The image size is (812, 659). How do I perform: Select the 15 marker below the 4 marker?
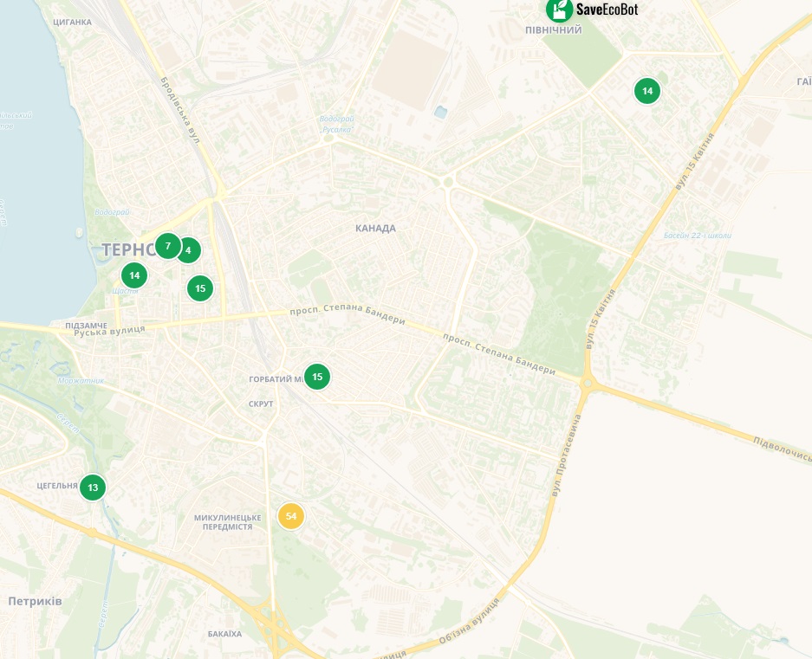tap(200, 288)
